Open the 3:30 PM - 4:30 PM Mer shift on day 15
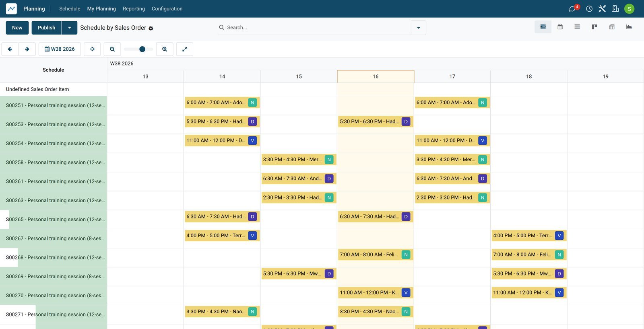The width and height of the screenshot is (644, 329). click(x=299, y=160)
